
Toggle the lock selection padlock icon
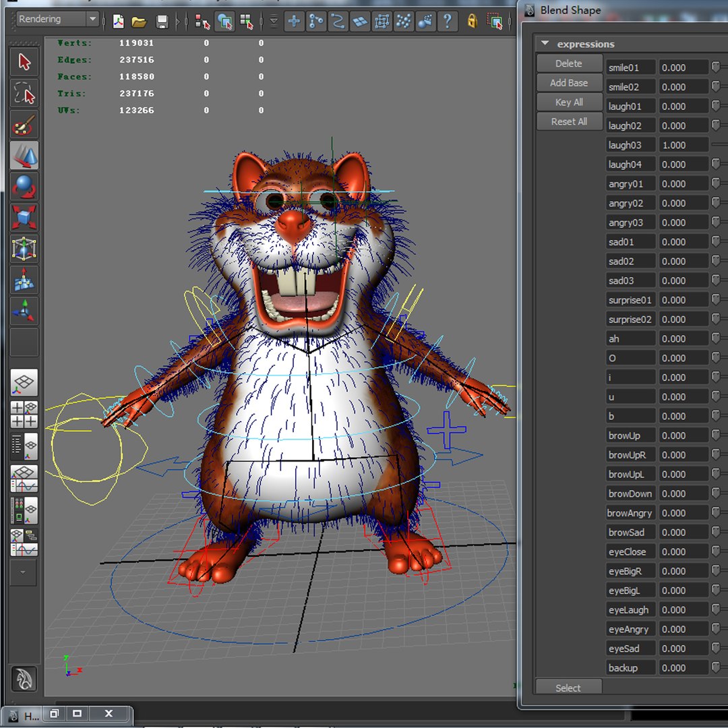pos(472,22)
